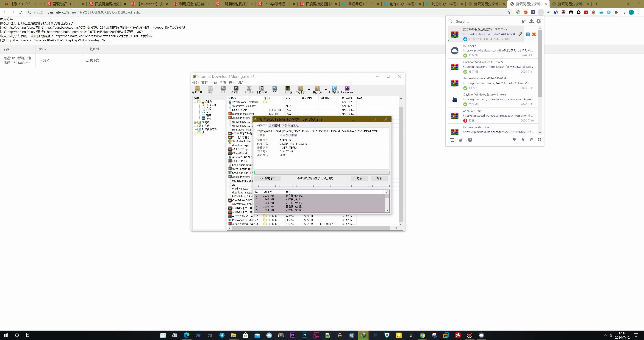Viewport: 644px width, 340px height.
Task: Click the IDM 停止队列 icon
Action: coord(317,90)
